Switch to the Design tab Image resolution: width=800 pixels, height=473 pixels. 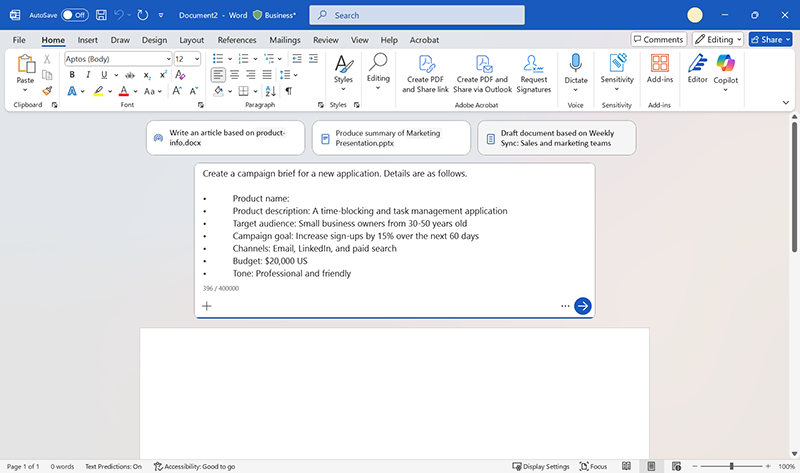[x=154, y=40]
